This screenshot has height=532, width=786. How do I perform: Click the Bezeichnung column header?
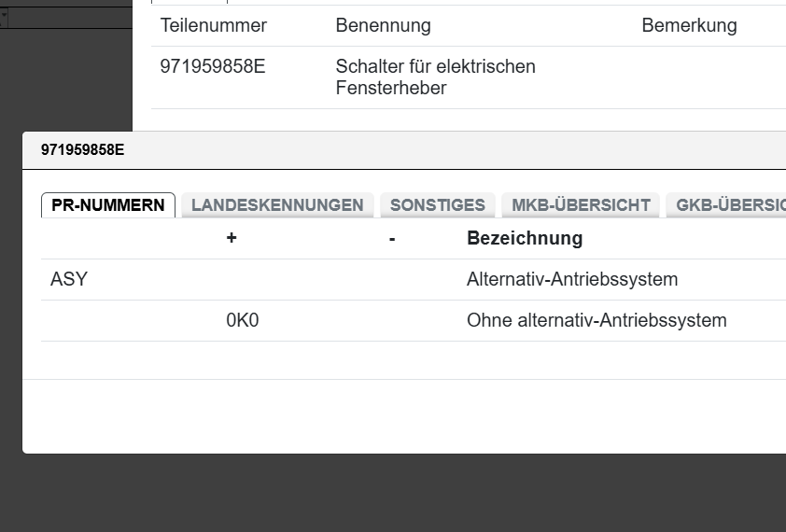click(x=524, y=239)
